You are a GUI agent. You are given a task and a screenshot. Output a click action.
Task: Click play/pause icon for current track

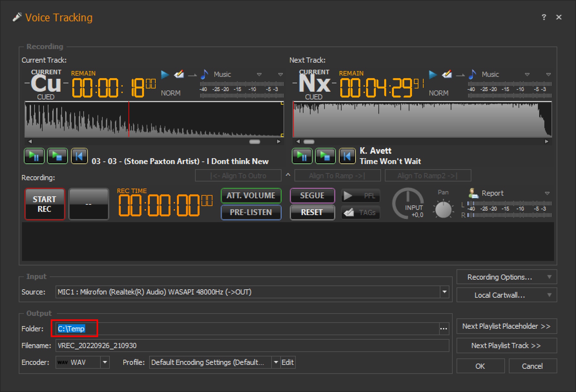(34, 156)
